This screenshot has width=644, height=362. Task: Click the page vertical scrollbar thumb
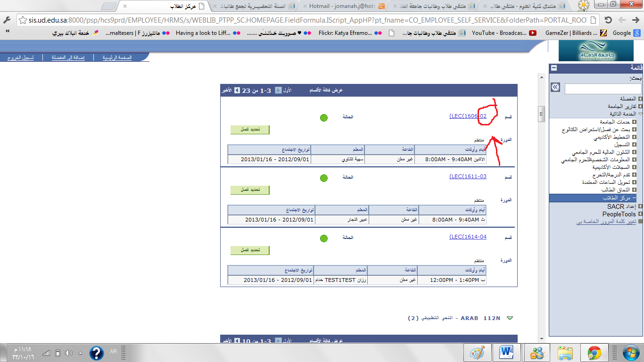(x=542, y=113)
